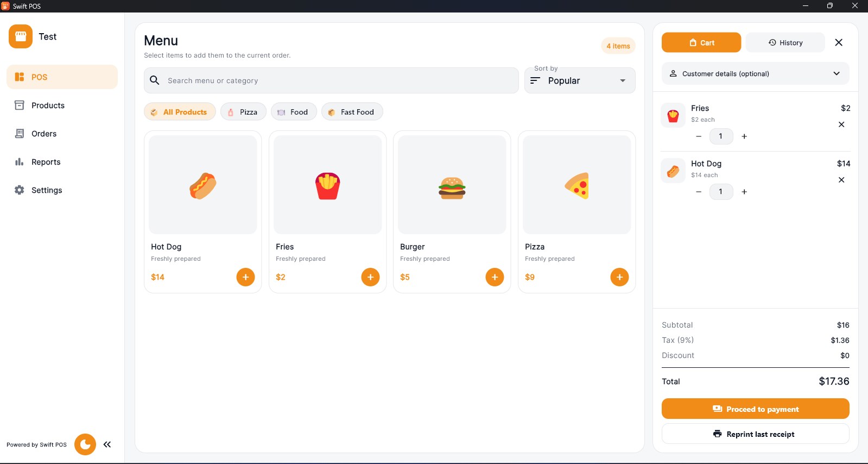Click the sort lines icon
868x464 pixels.
pyautogui.click(x=535, y=80)
